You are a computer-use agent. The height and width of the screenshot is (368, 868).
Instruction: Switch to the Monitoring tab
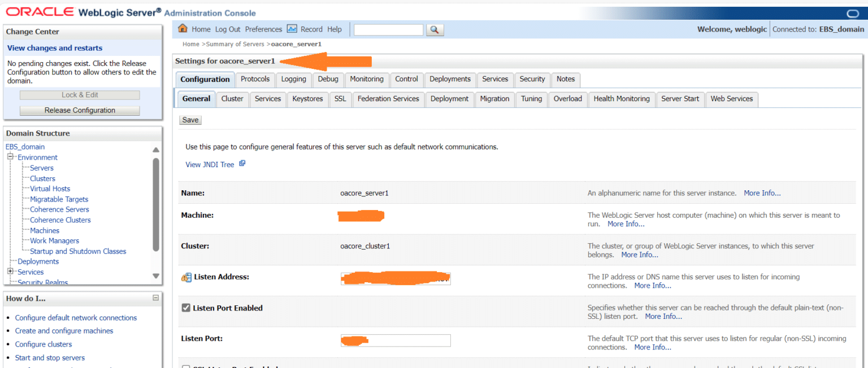click(366, 80)
